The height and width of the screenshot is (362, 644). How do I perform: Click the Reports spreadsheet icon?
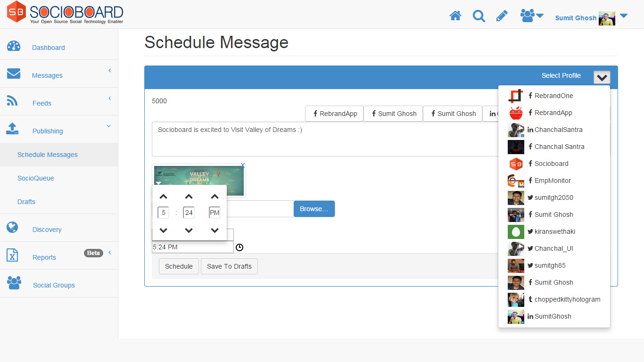[x=12, y=255]
